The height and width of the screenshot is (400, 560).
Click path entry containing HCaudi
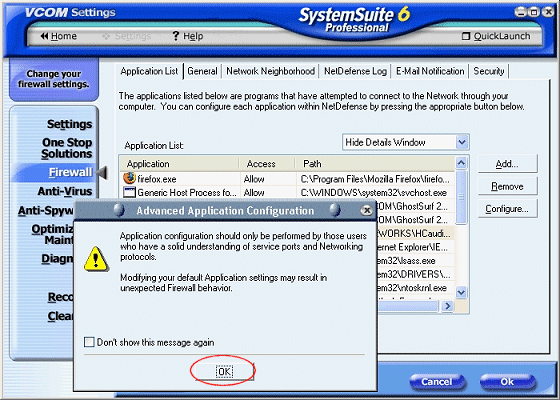414,234
